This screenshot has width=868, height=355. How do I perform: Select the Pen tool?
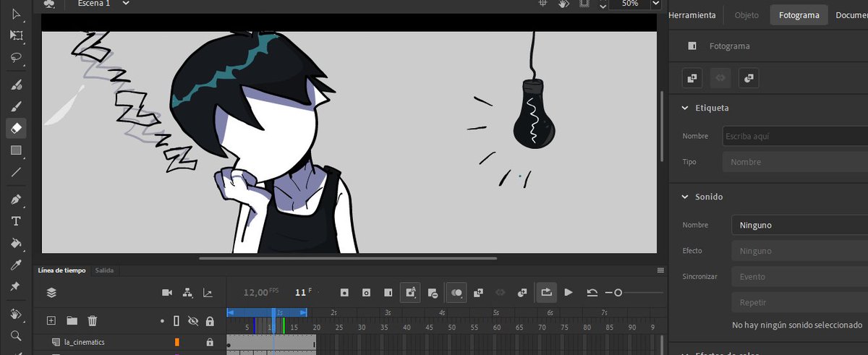[16, 199]
